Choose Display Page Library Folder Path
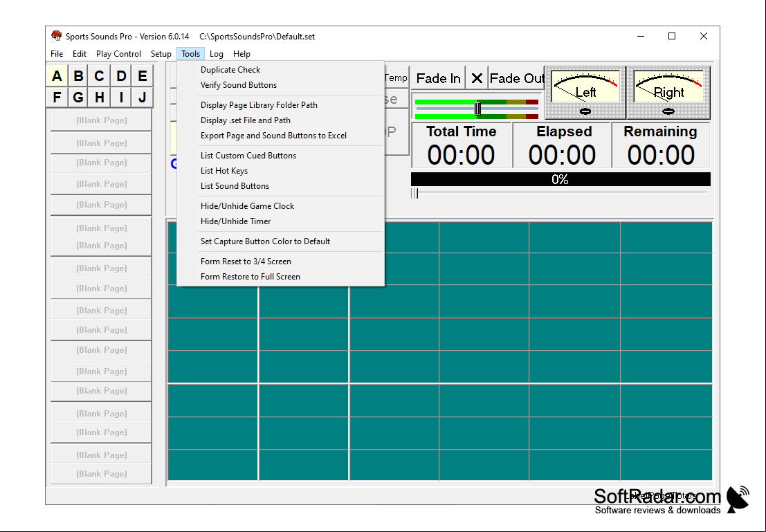This screenshot has height=532, width=766. [x=280, y=105]
